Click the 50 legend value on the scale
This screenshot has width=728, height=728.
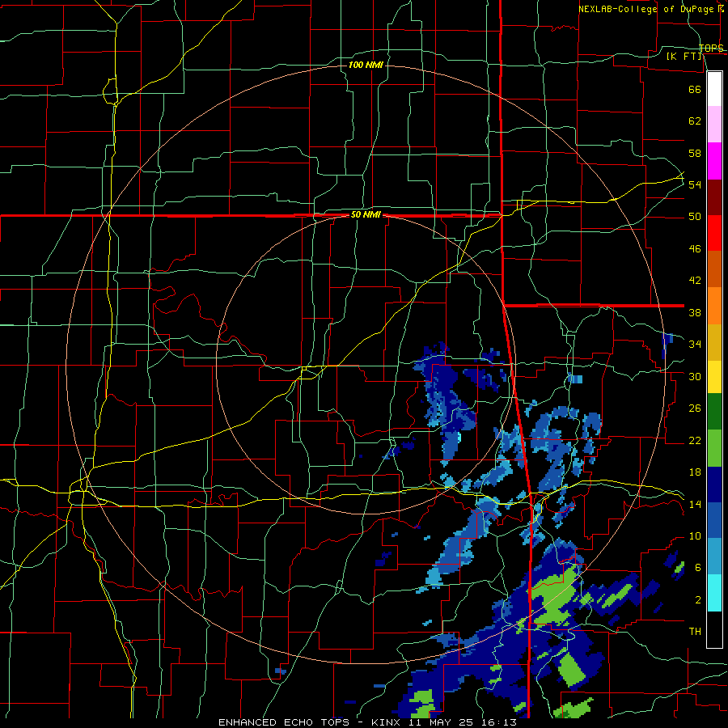(x=695, y=217)
